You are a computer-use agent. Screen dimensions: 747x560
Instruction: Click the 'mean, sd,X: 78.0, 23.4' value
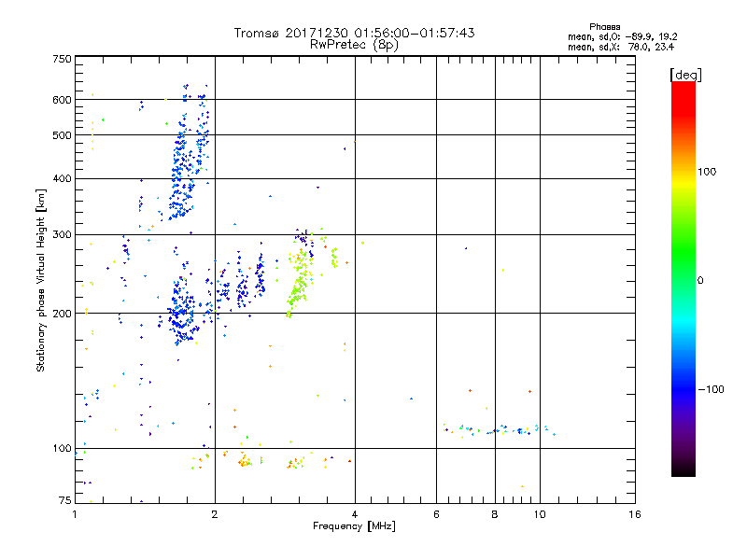click(x=620, y=47)
